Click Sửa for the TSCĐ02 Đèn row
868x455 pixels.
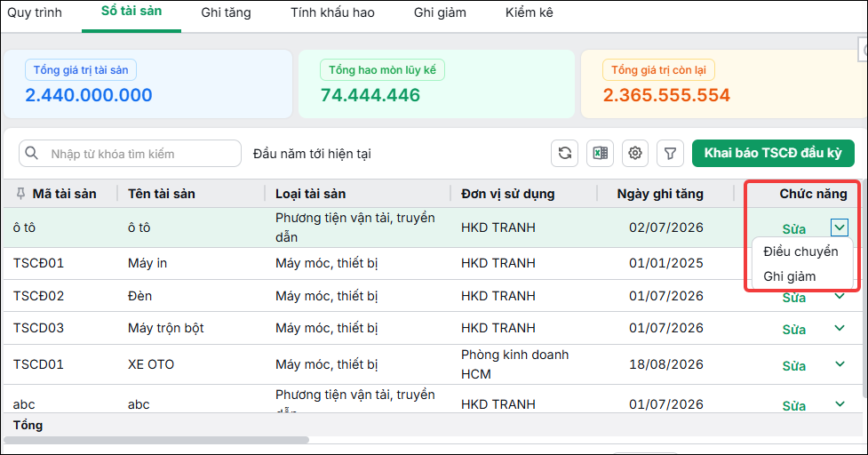(794, 298)
